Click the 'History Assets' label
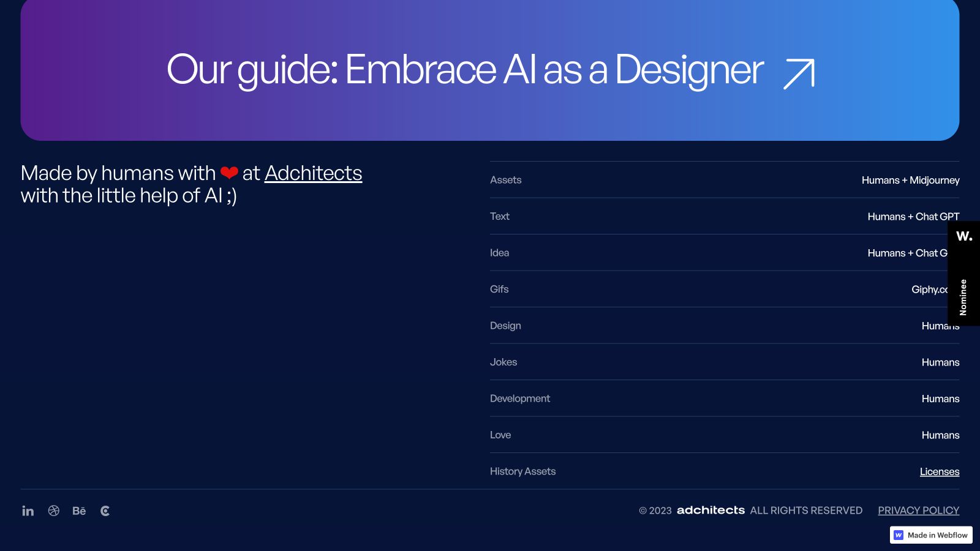The image size is (980, 551). (523, 471)
